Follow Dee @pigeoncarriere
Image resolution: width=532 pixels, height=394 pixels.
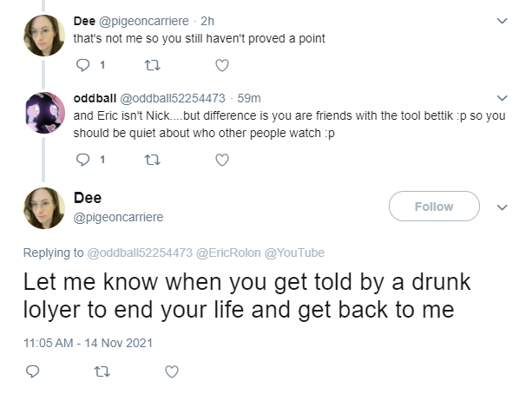coord(434,207)
